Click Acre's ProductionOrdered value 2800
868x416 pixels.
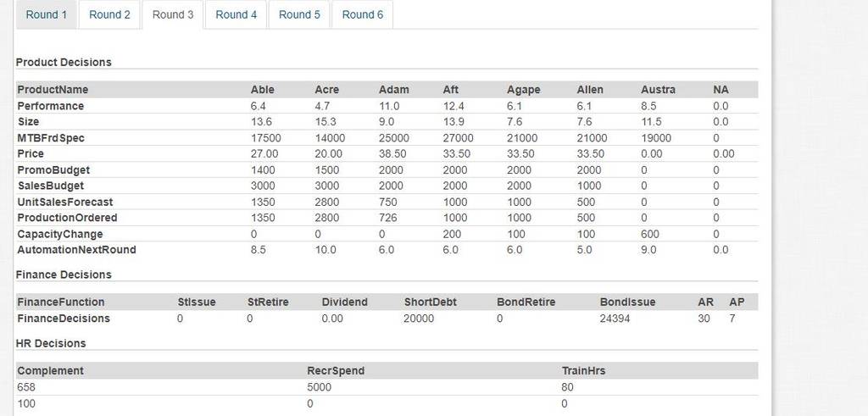click(326, 218)
